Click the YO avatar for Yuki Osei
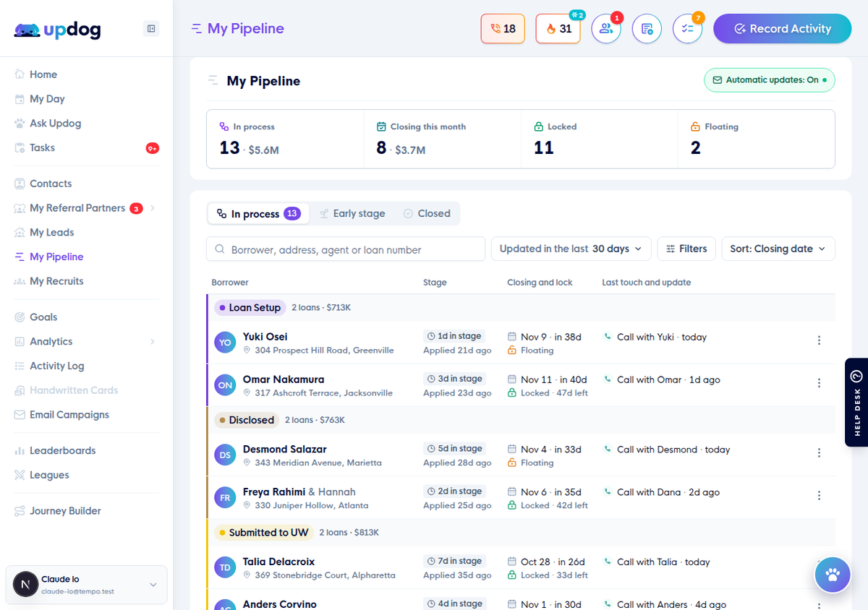 pos(226,343)
